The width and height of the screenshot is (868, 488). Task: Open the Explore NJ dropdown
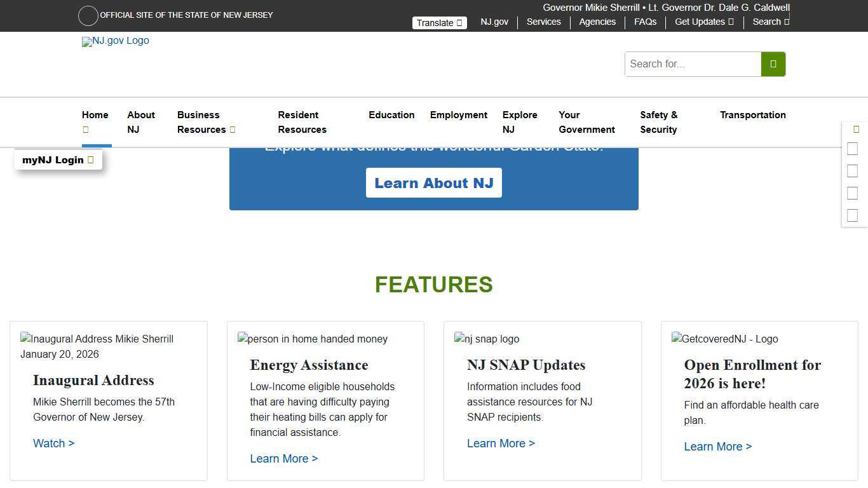point(520,122)
